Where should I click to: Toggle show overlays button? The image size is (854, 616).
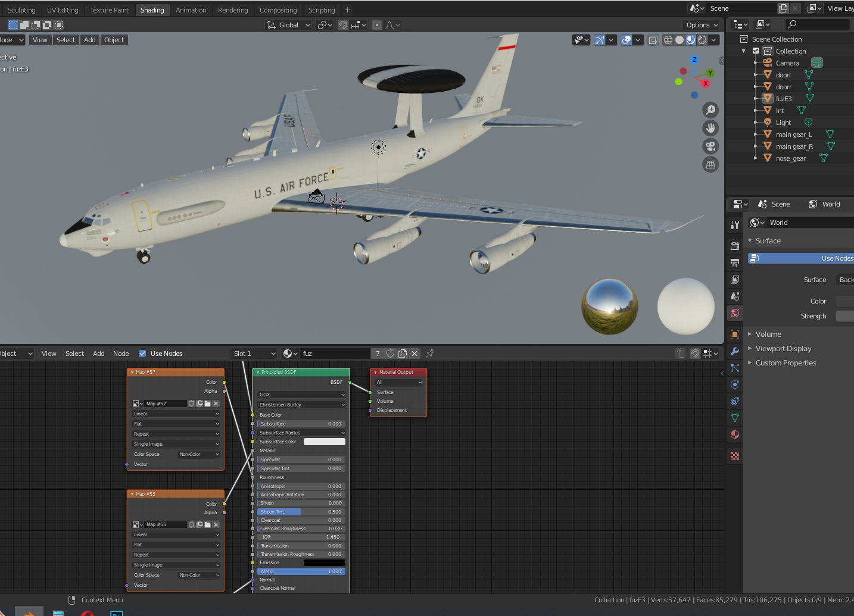pos(627,40)
